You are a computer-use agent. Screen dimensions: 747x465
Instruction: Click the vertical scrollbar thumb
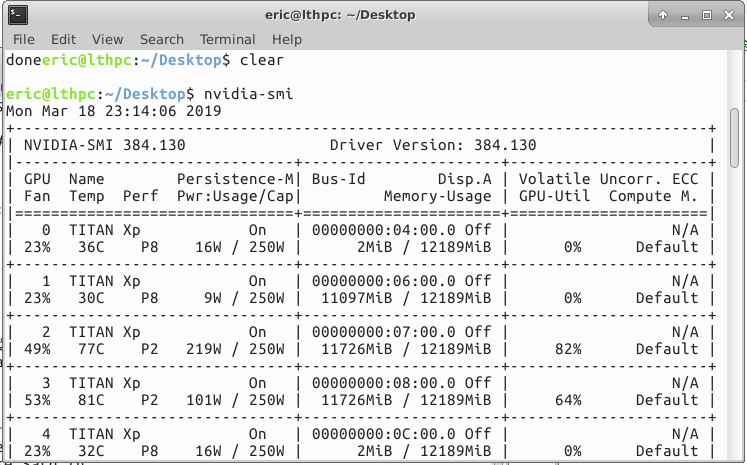click(734, 138)
